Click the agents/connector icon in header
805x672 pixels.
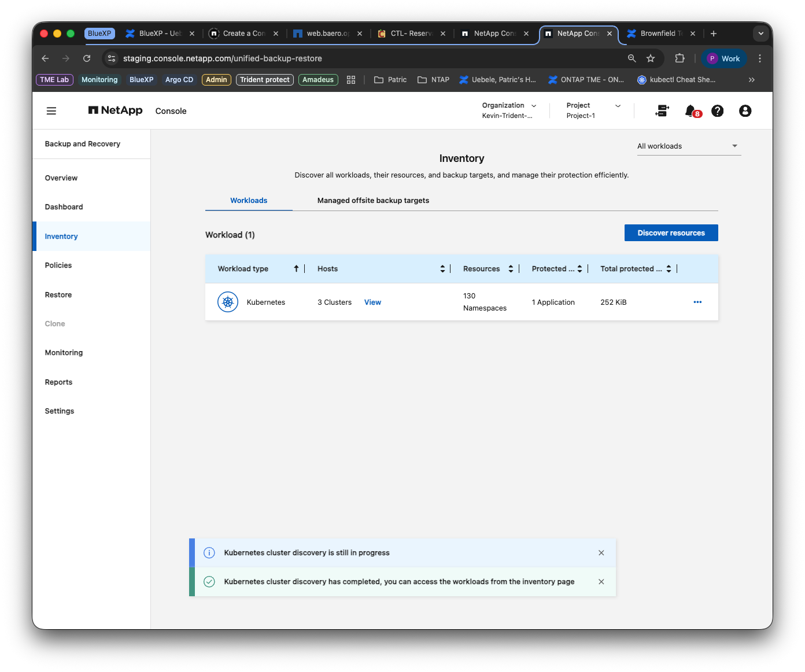[662, 111]
